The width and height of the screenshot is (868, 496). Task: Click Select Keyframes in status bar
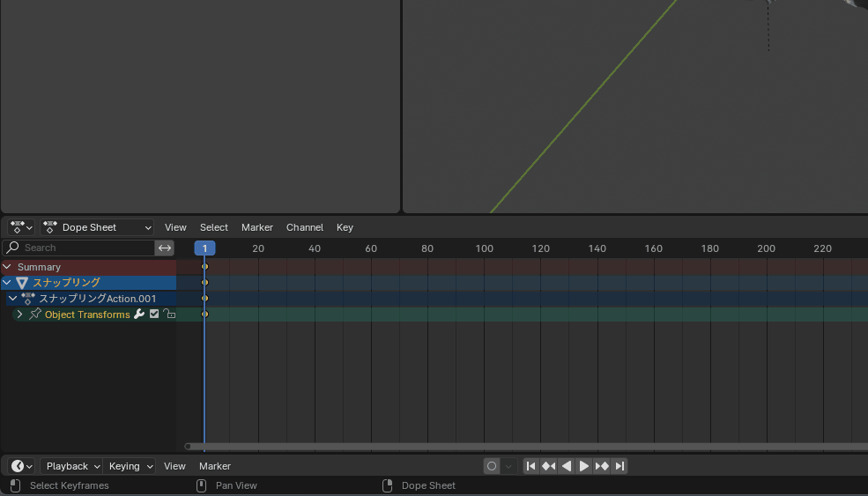point(70,485)
